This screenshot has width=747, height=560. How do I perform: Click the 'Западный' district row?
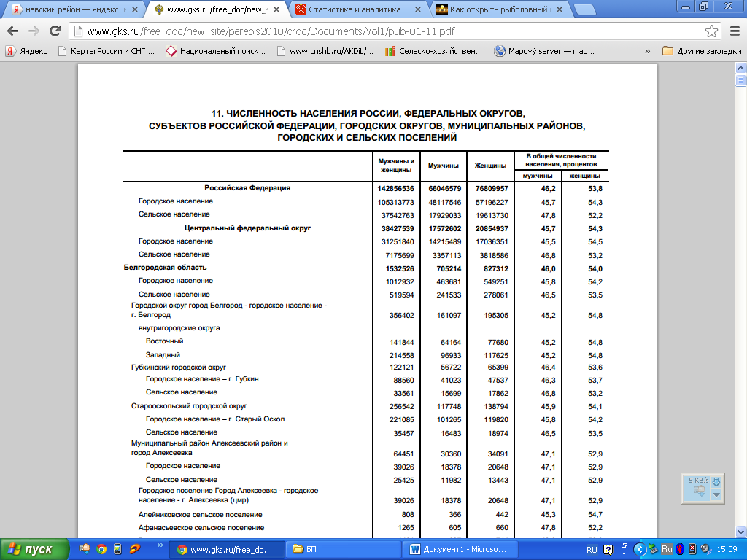click(163, 355)
